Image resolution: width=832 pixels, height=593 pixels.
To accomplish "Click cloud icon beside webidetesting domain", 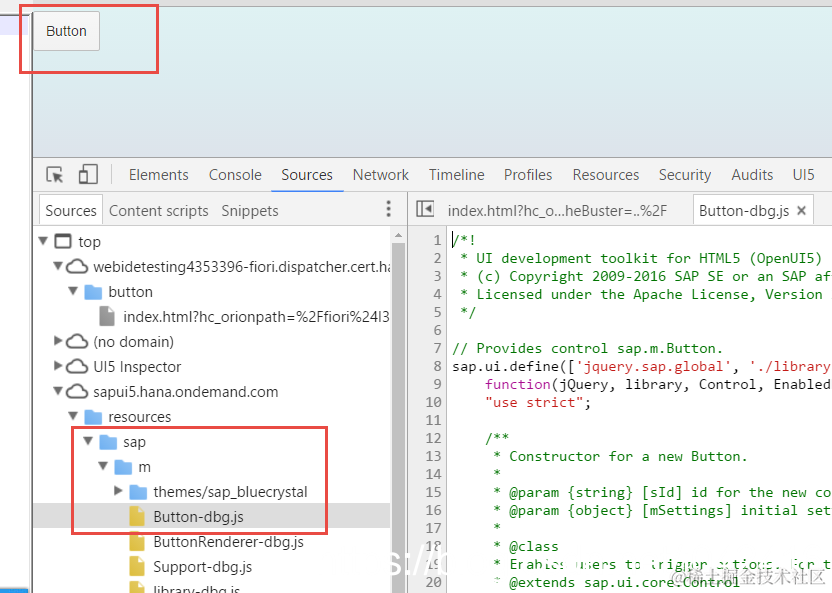I will point(77,266).
